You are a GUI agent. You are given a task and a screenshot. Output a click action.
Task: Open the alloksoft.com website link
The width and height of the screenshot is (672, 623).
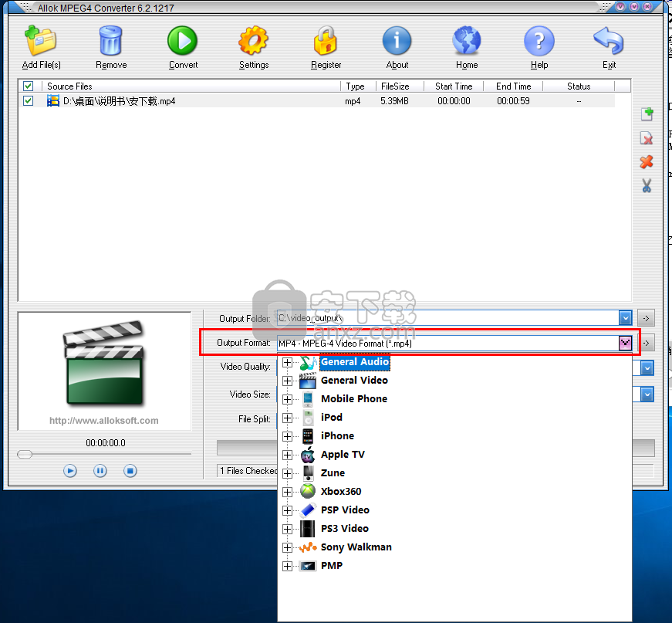pos(103,421)
